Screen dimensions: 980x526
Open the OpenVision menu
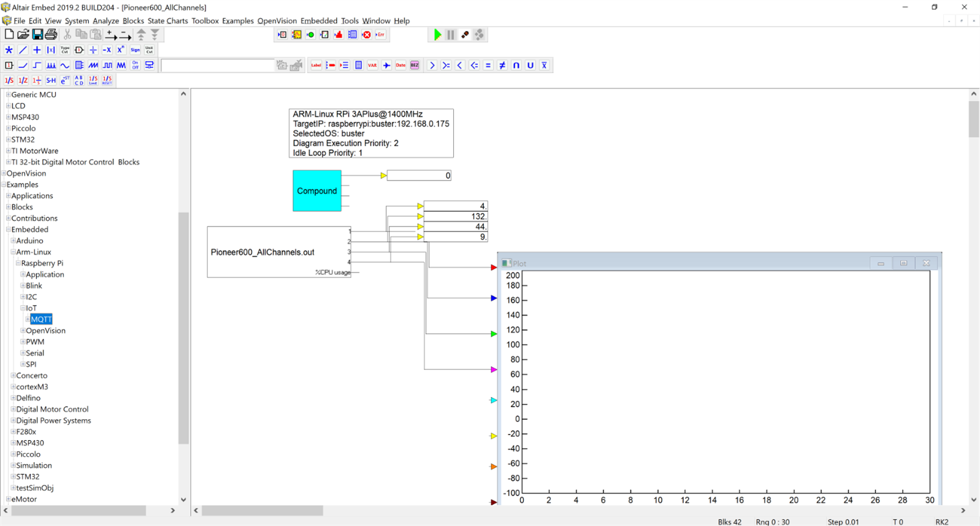(x=277, y=21)
